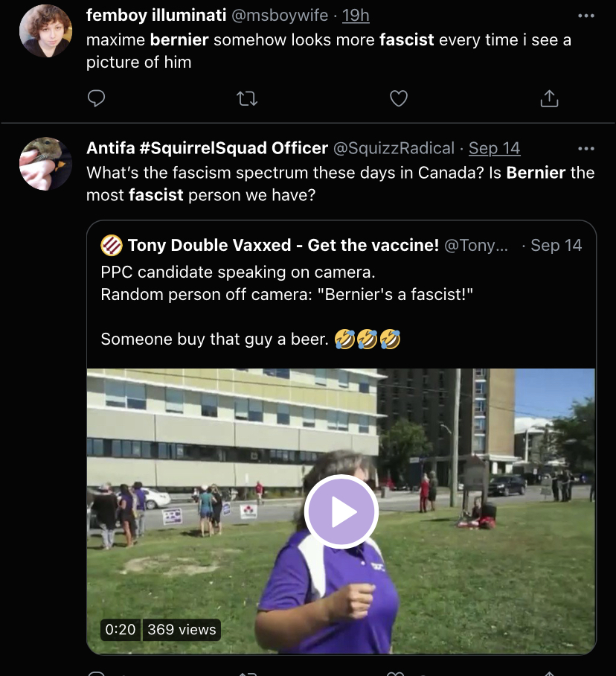Open more options on SquirrelSquad Officer tweet
The height and width of the screenshot is (676, 616).
585,149
